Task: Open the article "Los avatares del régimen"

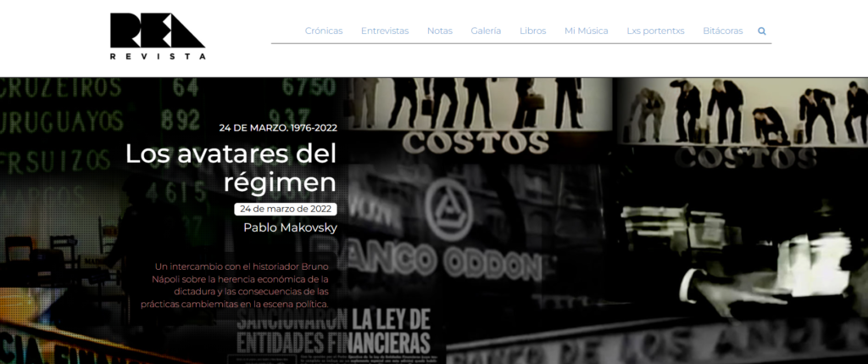Action: [231, 168]
